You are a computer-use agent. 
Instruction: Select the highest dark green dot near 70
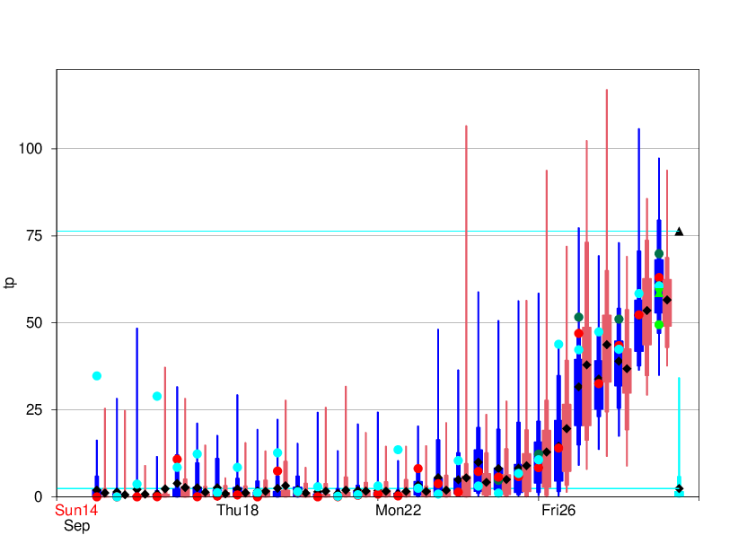(x=659, y=254)
